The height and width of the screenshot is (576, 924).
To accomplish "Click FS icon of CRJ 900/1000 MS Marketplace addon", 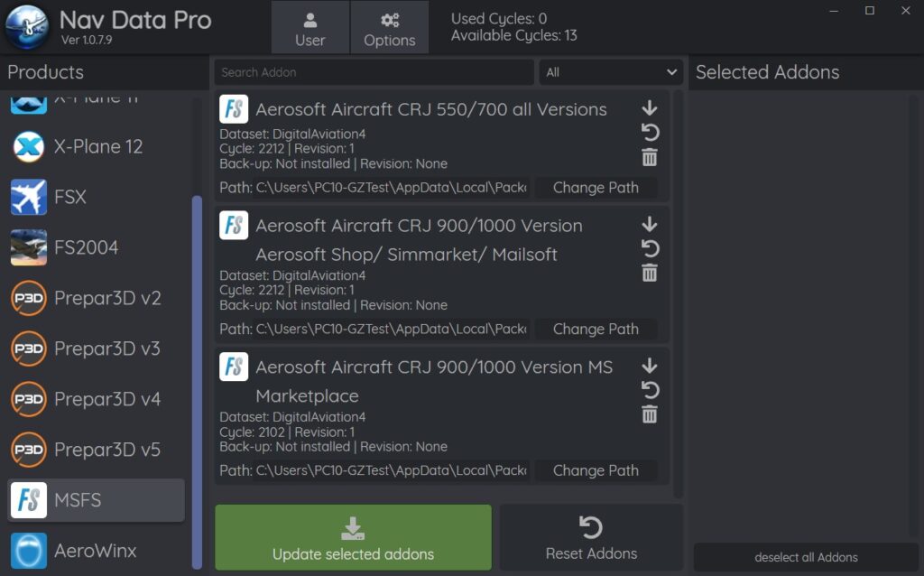I will tap(234, 367).
